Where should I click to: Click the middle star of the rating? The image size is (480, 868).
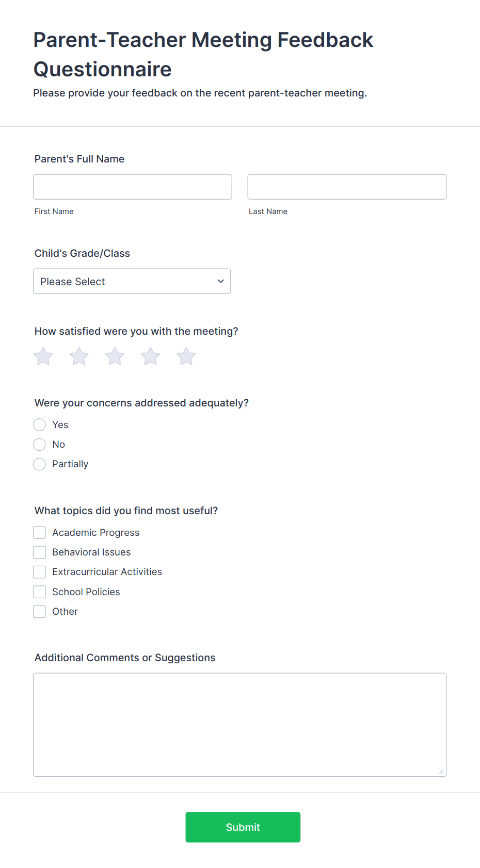pos(114,356)
